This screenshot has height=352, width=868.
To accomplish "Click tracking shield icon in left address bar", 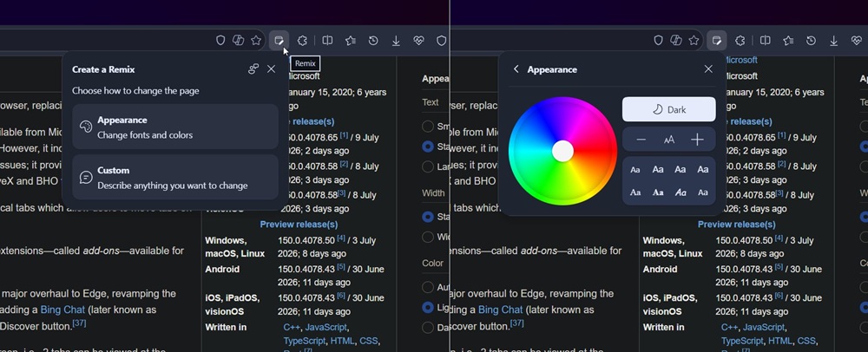I will click(220, 41).
